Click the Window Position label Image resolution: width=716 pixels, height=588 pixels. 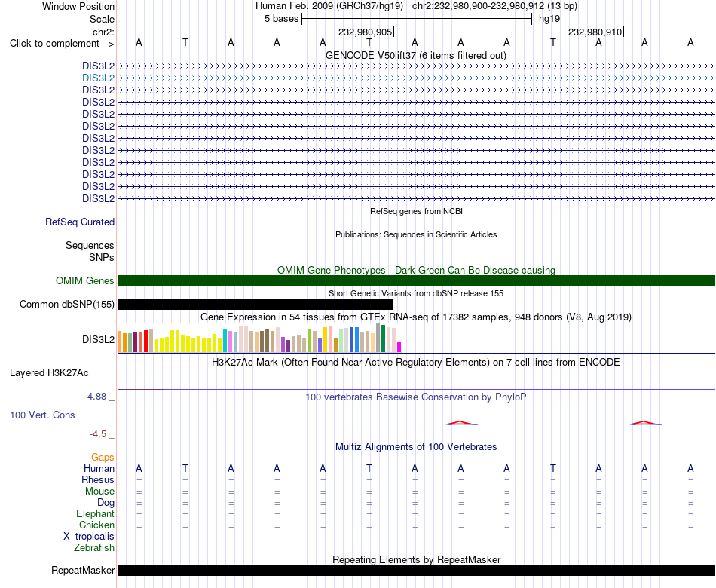(x=78, y=6)
